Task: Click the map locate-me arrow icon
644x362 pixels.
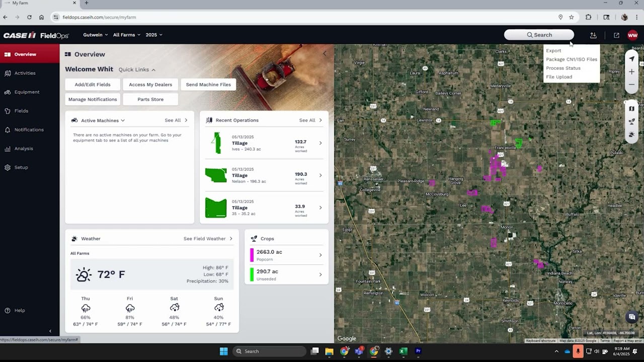Action: pyautogui.click(x=632, y=59)
